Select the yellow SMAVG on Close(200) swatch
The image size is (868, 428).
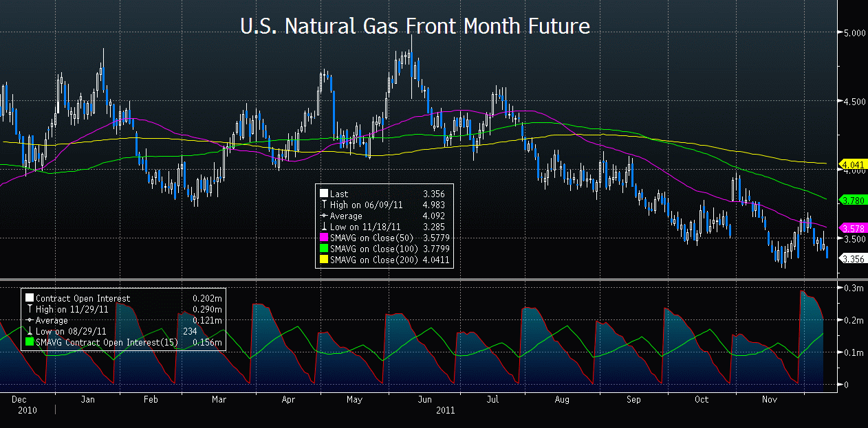tap(323, 260)
